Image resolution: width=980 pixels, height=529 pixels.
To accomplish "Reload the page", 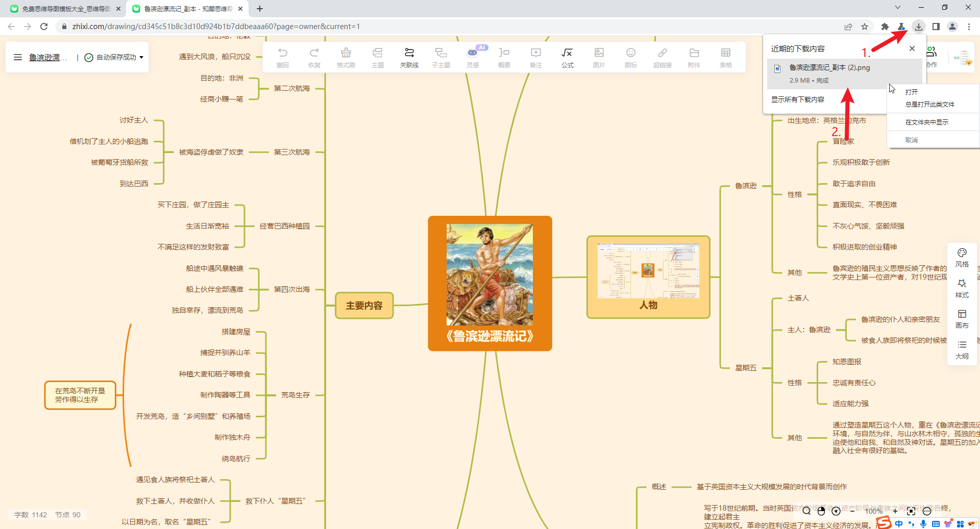I will pos(44,27).
